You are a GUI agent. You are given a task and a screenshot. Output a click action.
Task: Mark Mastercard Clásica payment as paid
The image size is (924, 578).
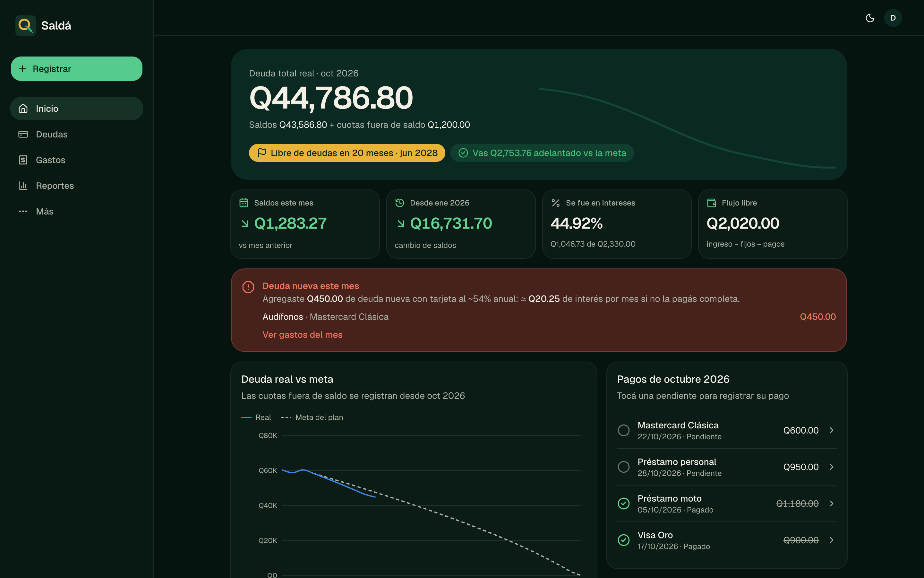pyautogui.click(x=623, y=430)
